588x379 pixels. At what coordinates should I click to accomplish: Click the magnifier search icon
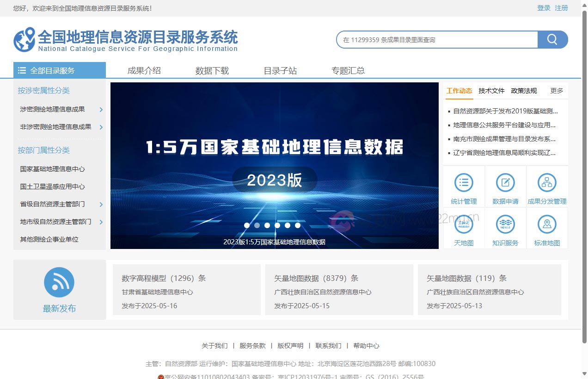click(553, 39)
